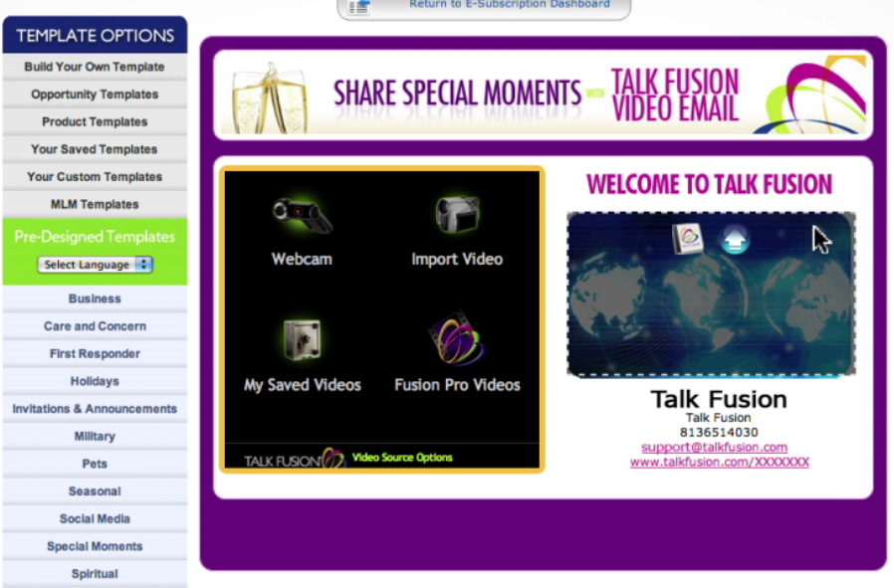This screenshot has width=894, height=588.
Task: Select Opportunity Templates menu item
Action: click(x=95, y=94)
